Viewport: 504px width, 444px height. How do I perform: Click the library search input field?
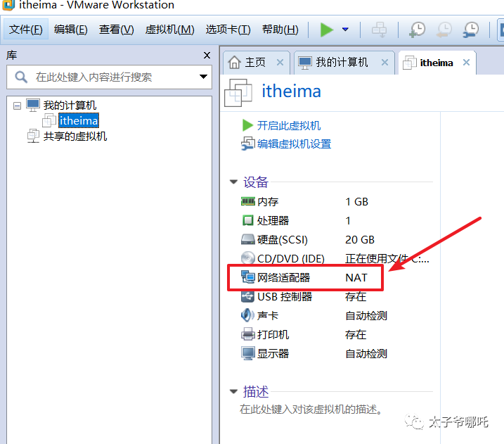[109, 77]
